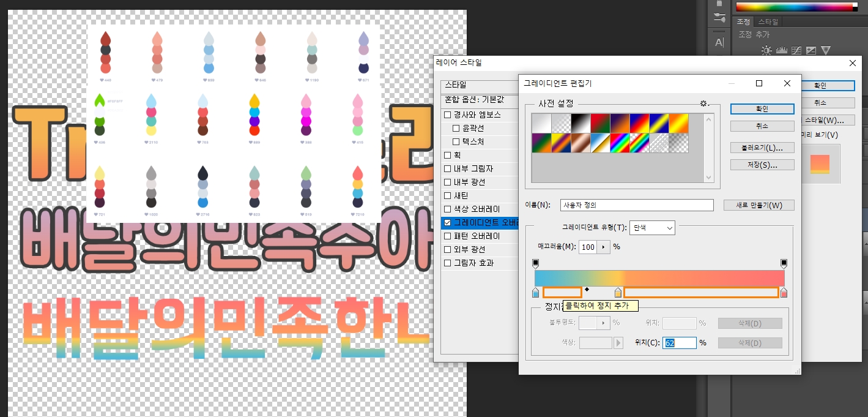This screenshot has height=417, width=868.
Task: Pick the transparent rainbow gradient preset
Action: pyautogui.click(x=639, y=143)
